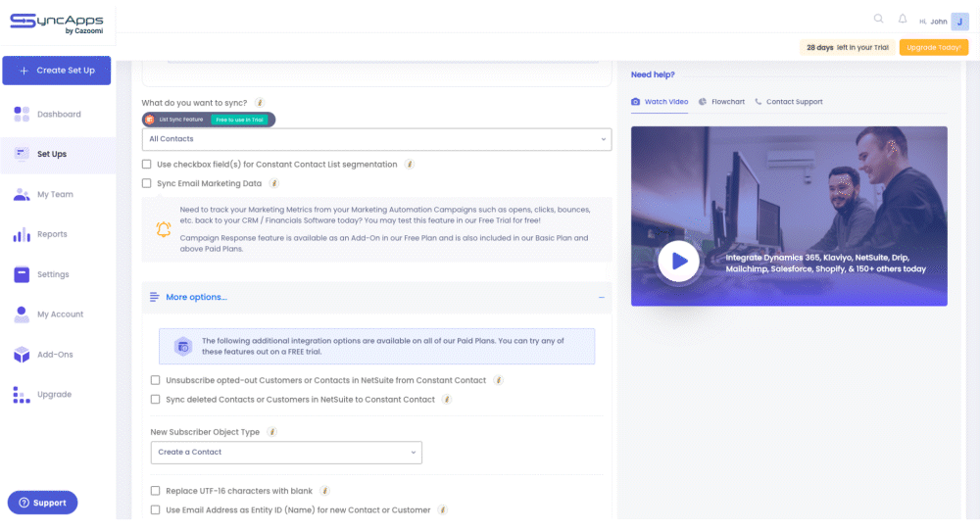Viewport: 980px width, 531px height.
Task: Click info icon beside Use Email Address as Entity ID
Action: (x=443, y=509)
